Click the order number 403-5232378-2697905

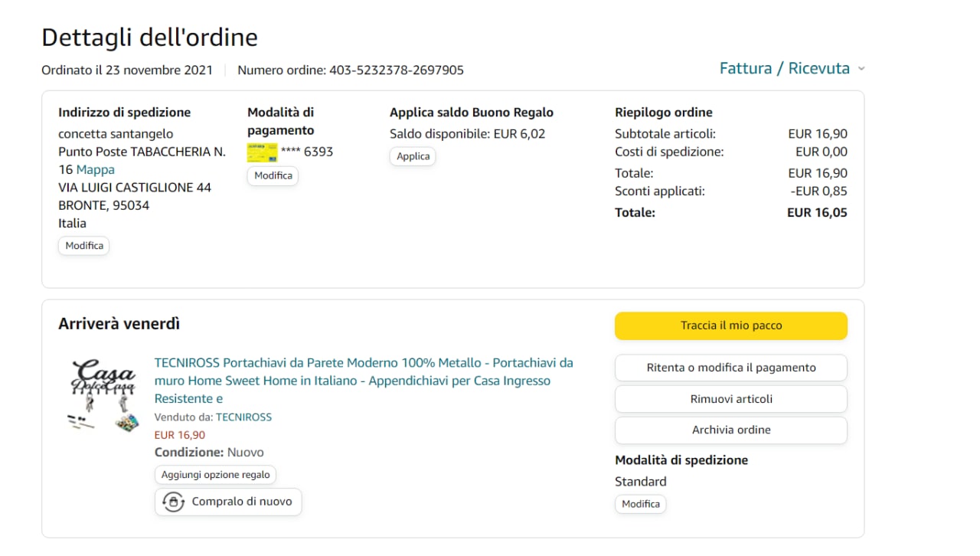click(396, 70)
